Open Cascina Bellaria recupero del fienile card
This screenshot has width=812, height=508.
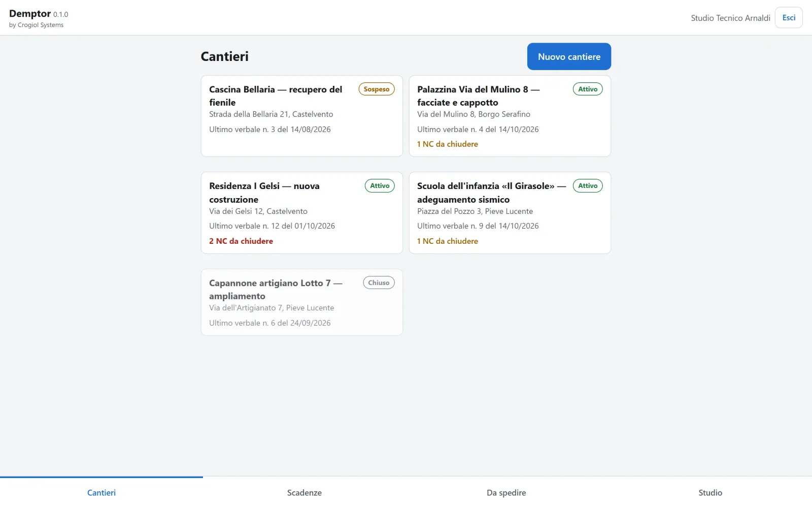coord(302,116)
